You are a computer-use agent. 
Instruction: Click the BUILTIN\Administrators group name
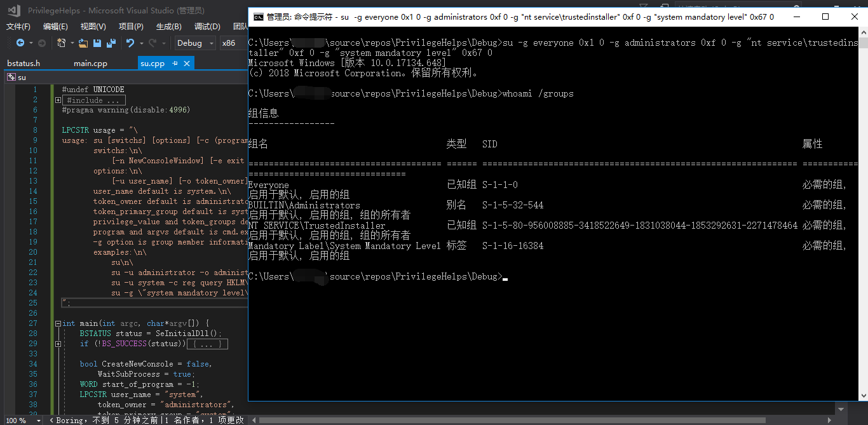(304, 206)
